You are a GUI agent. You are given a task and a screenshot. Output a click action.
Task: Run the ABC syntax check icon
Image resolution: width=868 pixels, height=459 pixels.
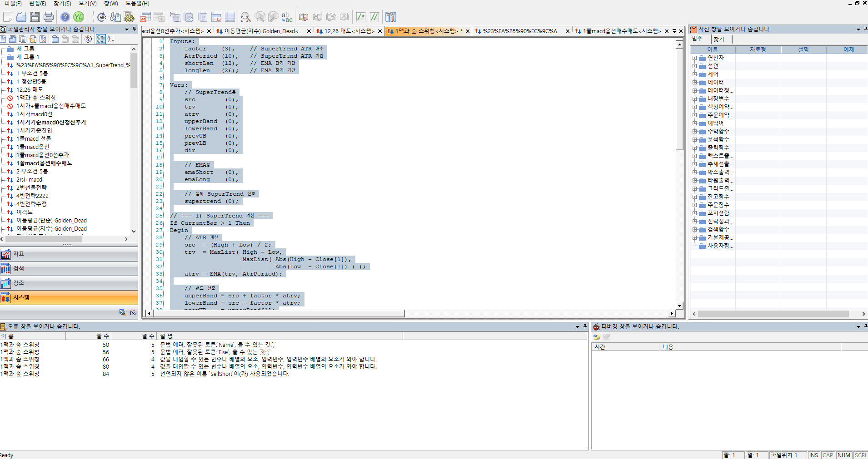(x=102, y=17)
